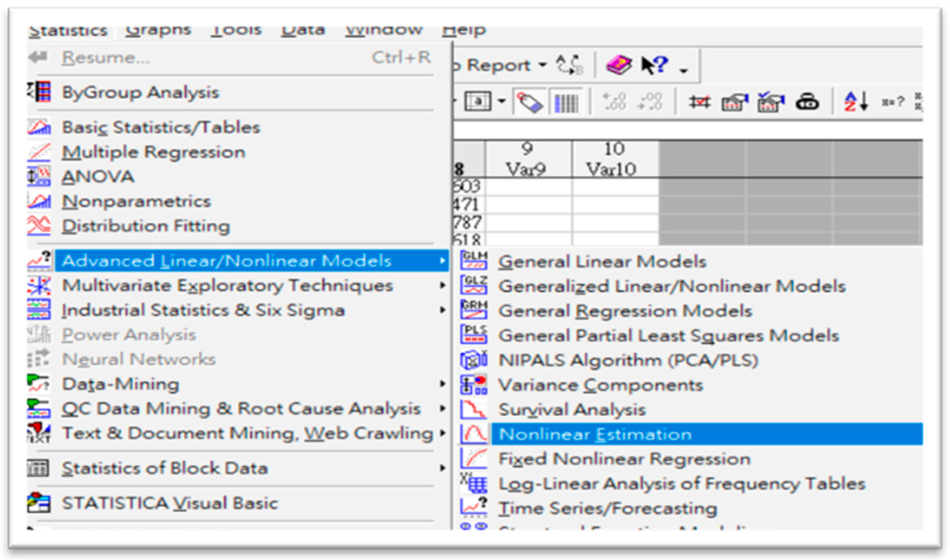The width and height of the screenshot is (950, 560).
Task: Click the STATISTICA Visual Basic icon
Action: click(x=39, y=503)
